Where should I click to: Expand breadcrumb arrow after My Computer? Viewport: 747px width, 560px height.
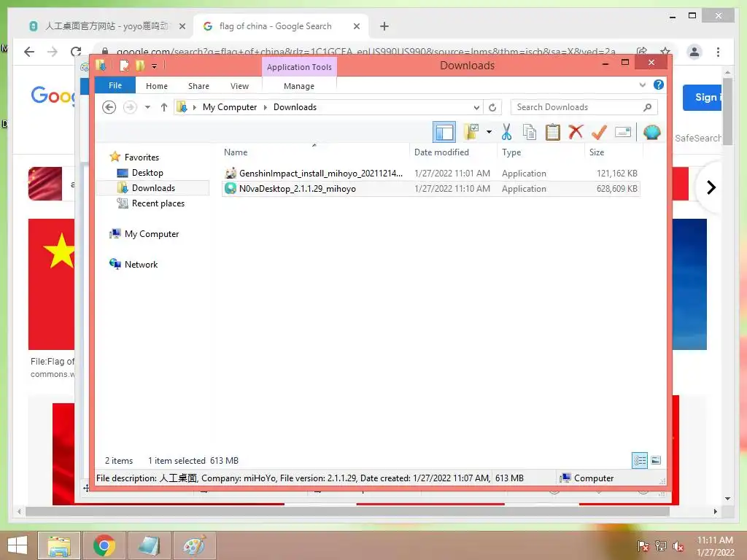click(x=266, y=107)
